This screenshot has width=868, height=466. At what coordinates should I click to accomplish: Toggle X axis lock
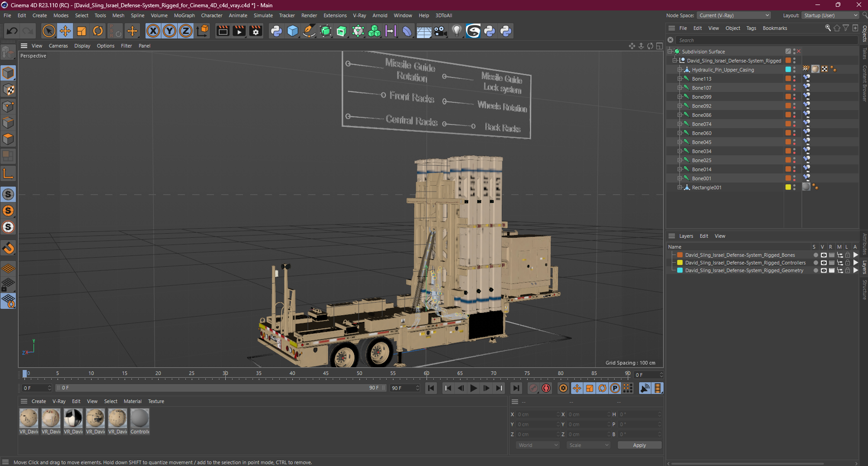[153, 31]
